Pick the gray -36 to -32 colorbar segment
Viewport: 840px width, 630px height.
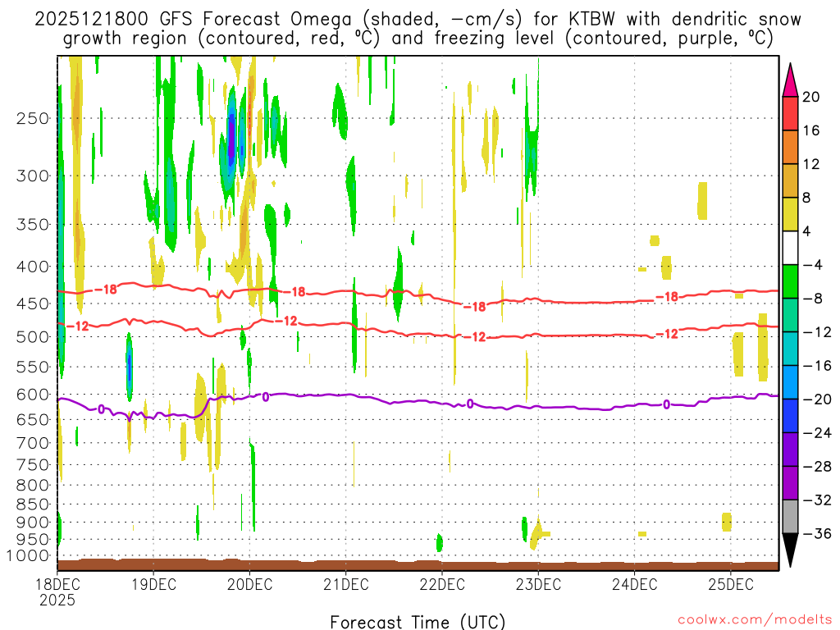(790, 516)
